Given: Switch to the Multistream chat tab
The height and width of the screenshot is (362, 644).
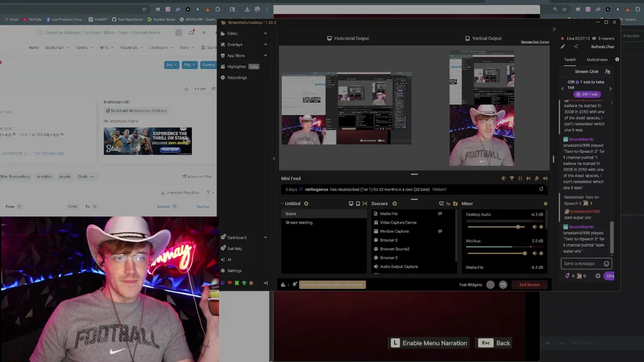Looking at the screenshot, I should (x=597, y=59).
